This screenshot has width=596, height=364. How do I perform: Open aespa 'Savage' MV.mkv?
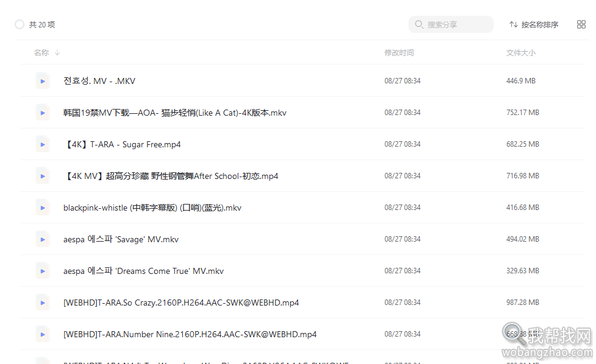pyautogui.click(x=121, y=239)
